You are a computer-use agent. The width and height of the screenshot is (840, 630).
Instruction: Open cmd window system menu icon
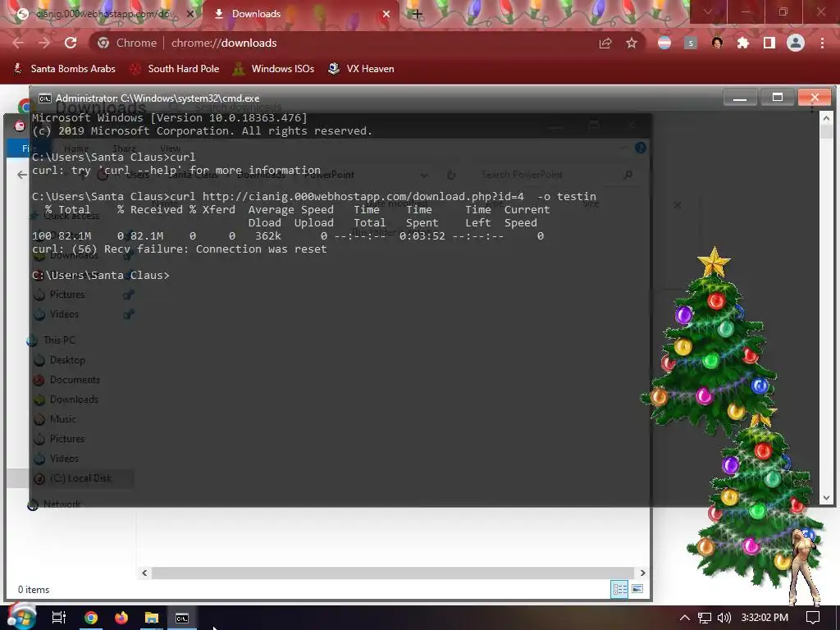(x=45, y=98)
